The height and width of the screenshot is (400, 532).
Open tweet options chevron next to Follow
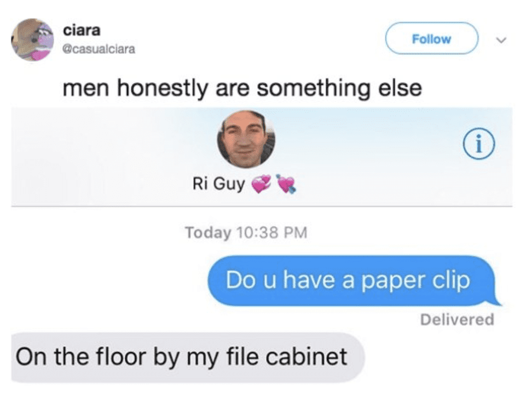[501, 40]
